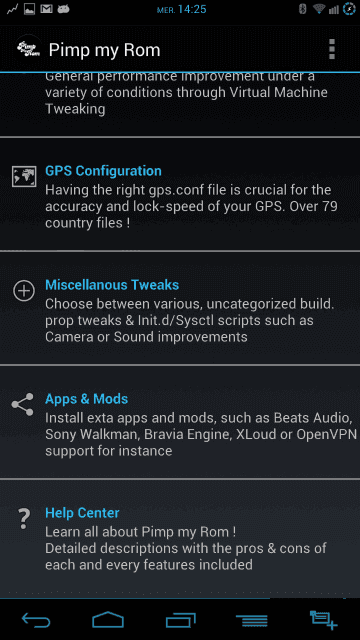Open the Recent apps navigation button
The height and width of the screenshot is (640, 360).
click(180, 620)
